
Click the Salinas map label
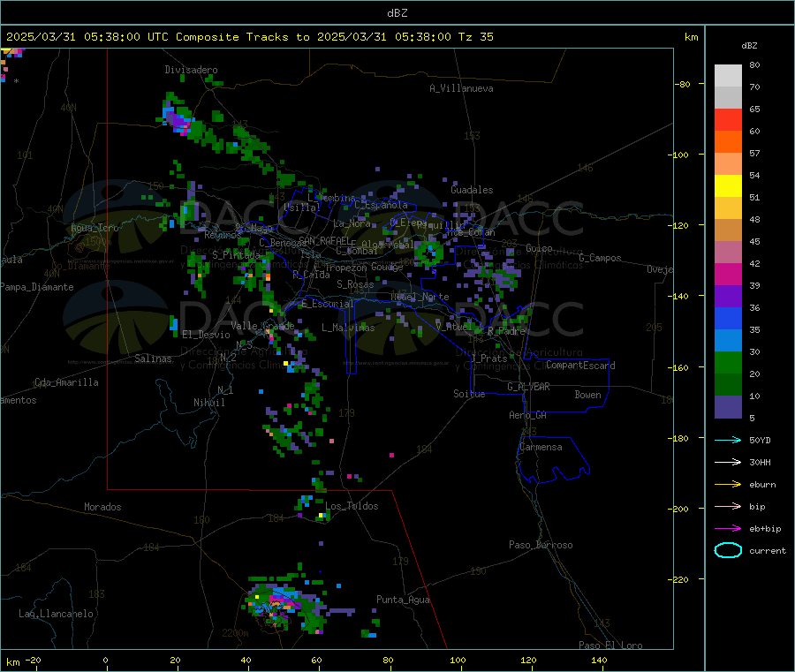(x=153, y=359)
